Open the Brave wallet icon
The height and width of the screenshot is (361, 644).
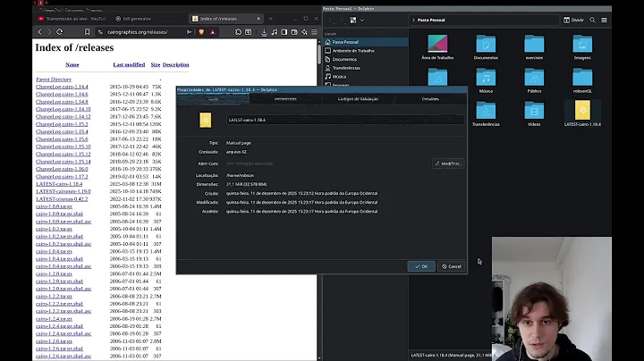pyautogui.click(x=294, y=32)
